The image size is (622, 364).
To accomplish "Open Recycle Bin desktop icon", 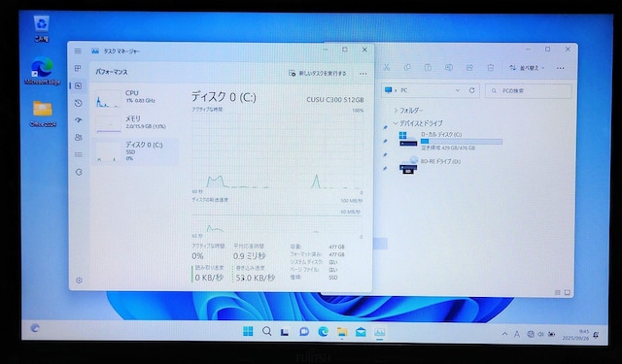I will point(42,28).
